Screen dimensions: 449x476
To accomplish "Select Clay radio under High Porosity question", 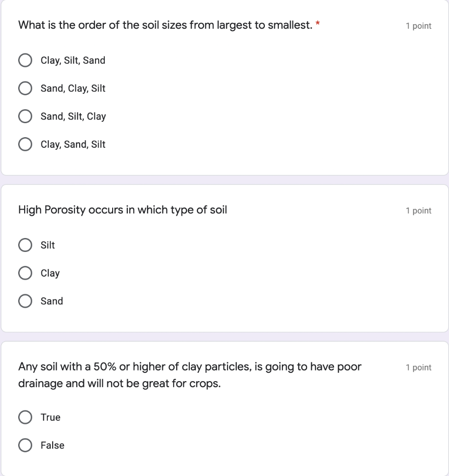I will (x=25, y=273).
